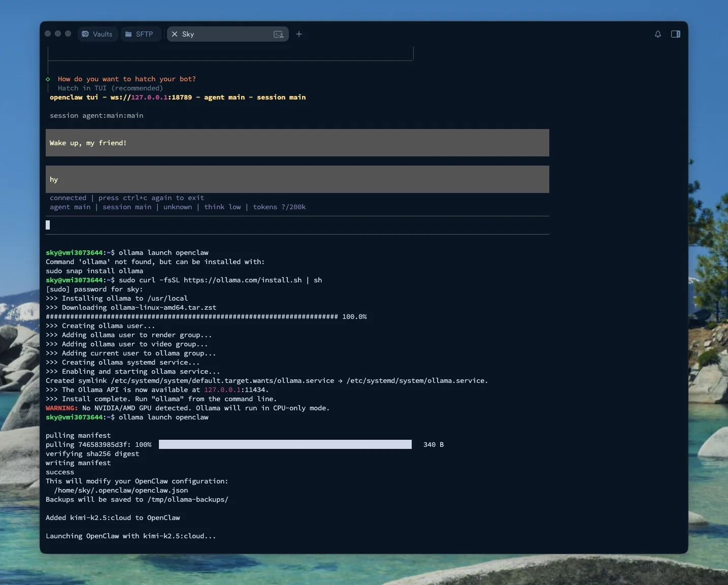728x585 pixels.
Task: Select the Sky terminal tab
Action: coord(227,34)
